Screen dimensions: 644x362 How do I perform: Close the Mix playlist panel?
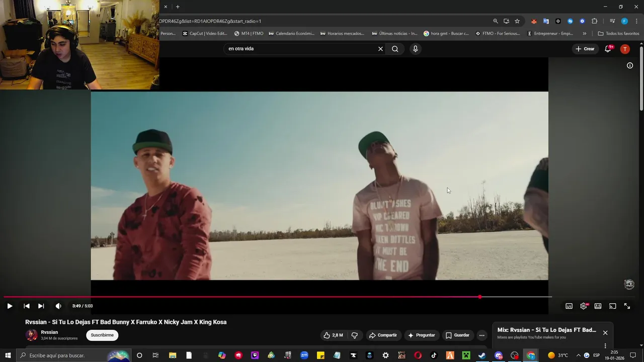(605, 333)
